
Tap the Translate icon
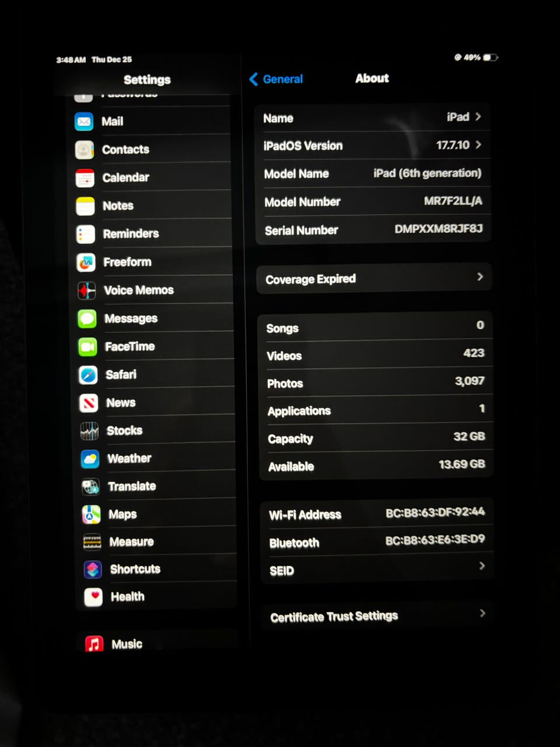[x=90, y=487]
